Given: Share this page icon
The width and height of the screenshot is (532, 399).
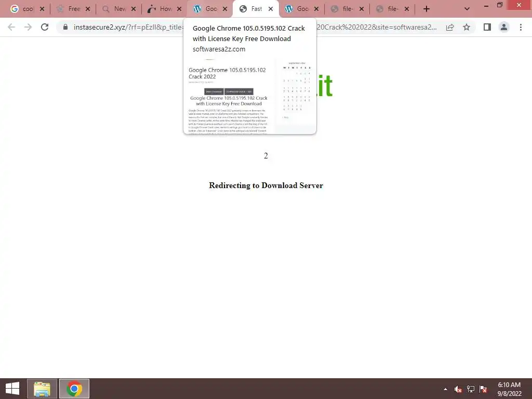Looking at the screenshot, I should point(450,27).
